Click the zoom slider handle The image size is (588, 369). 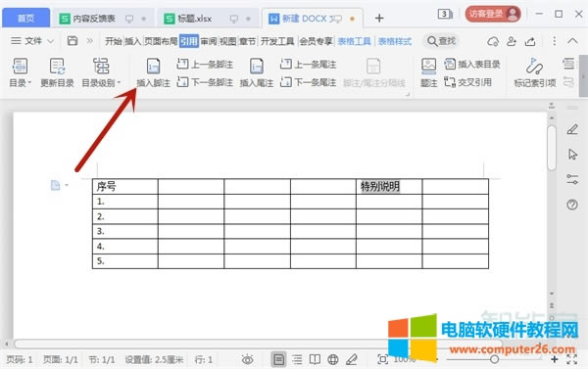click(494, 359)
